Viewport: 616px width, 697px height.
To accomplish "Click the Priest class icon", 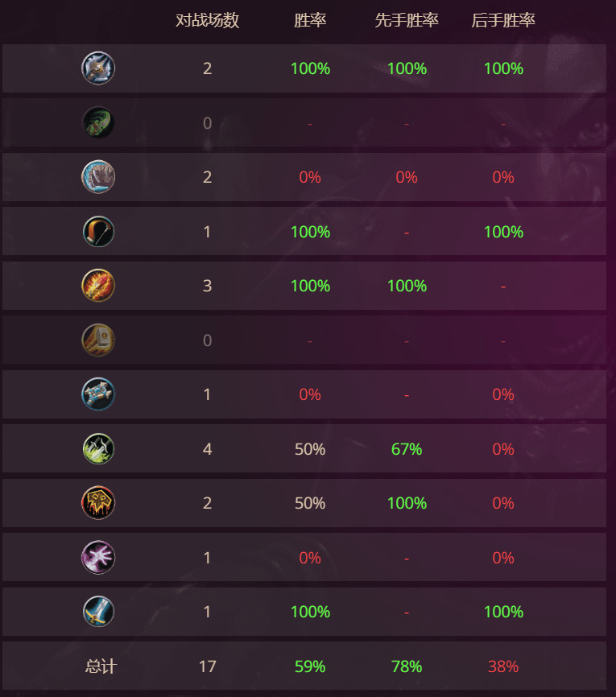I will point(98,394).
